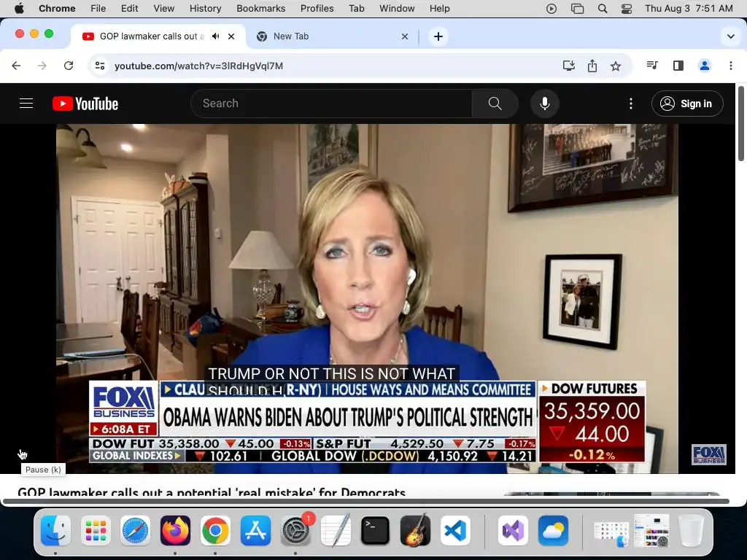The width and height of the screenshot is (747, 560).
Task: Open GarageBand from the Dock
Action: click(x=415, y=530)
